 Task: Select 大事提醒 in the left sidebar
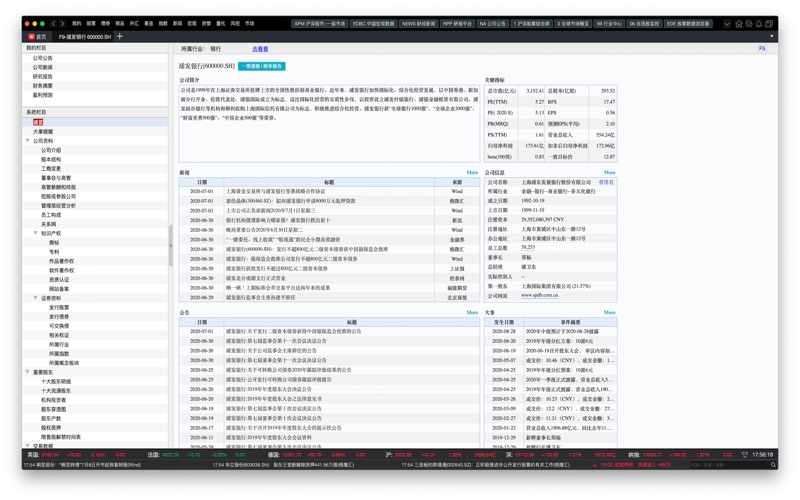pyautogui.click(x=43, y=132)
